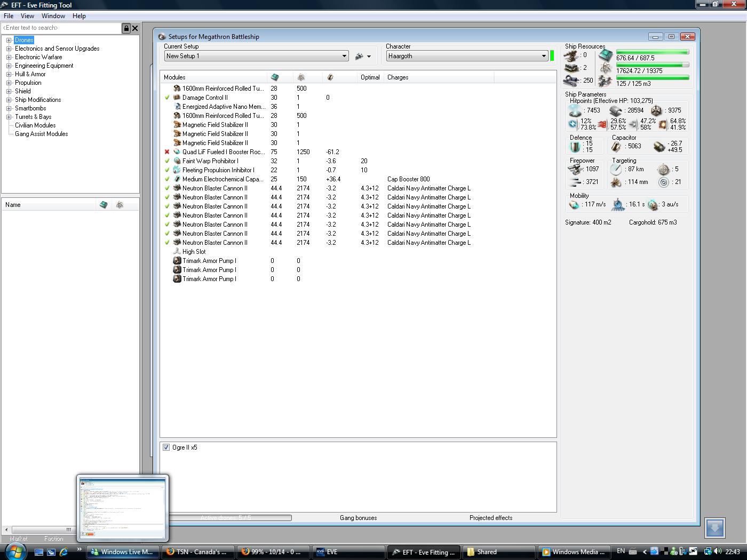Screen dimensions: 747x560
Task: Open the View menu
Action: (x=27, y=16)
